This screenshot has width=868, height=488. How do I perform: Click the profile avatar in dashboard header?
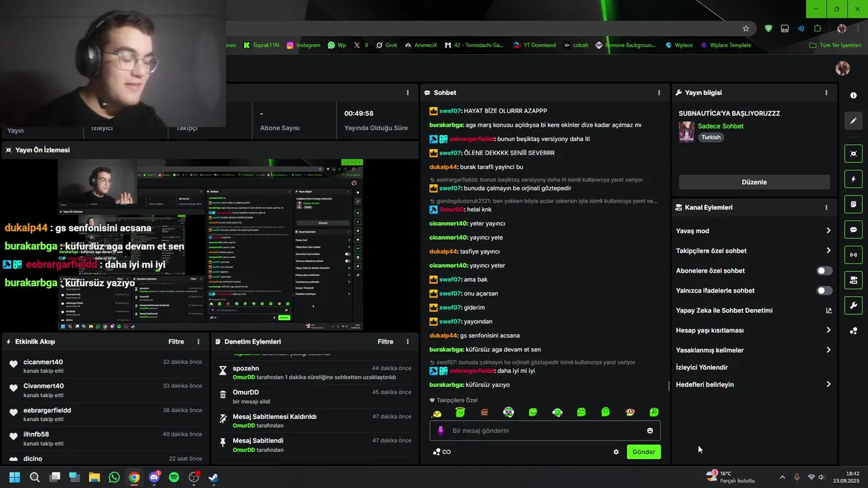(843, 68)
